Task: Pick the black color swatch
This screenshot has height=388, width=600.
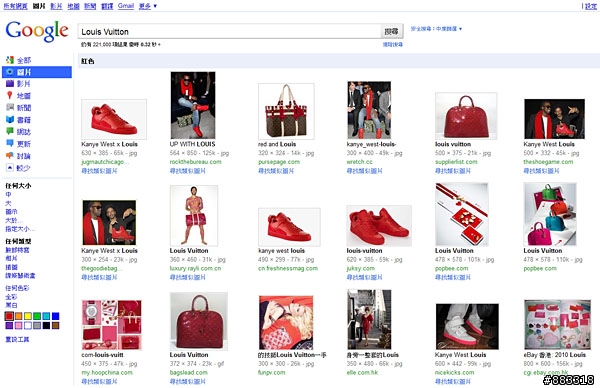Action: (46, 326)
